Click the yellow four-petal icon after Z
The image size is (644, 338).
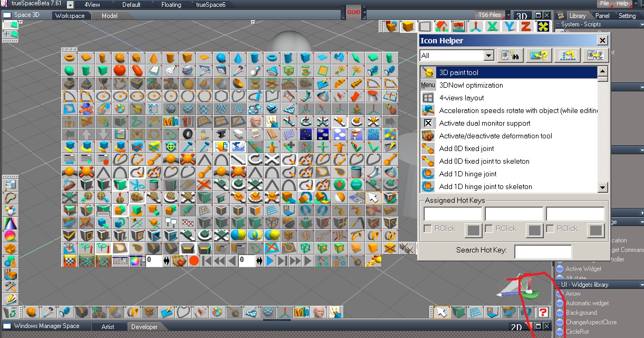click(x=543, y=26)
